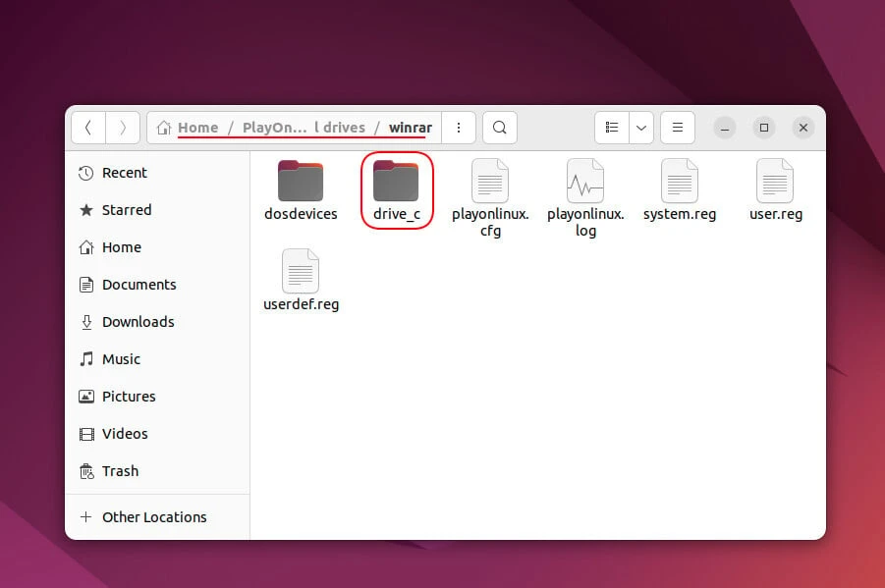Viewport: 885px width, 588px height.
Task: Open Trash in the sidebar
Action: coord(120,471)
